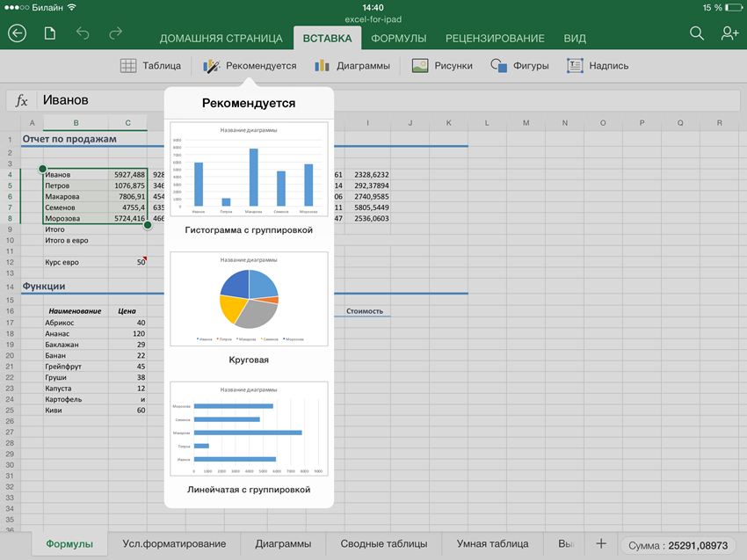This screenshot has height=560, width=747.
Task: Insert a text box with Надпись icon
Action: pyautogui.click(x=575, y=66)
